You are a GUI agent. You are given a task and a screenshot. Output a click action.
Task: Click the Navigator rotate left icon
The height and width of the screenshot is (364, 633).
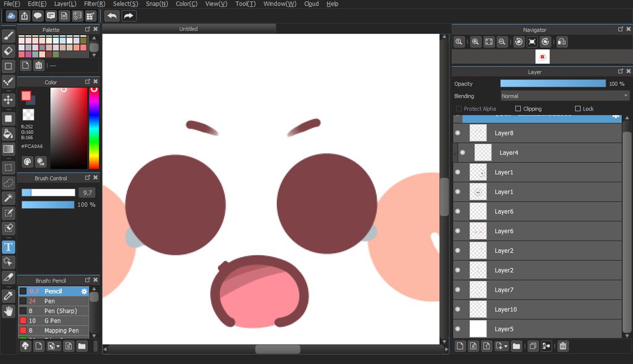(x=519, y=41)
